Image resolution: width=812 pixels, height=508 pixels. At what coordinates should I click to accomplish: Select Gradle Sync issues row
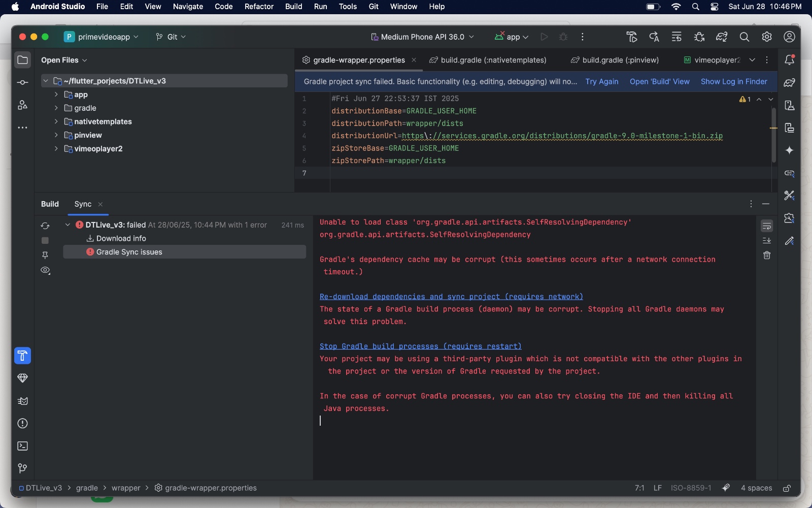(x=184, y=252)
